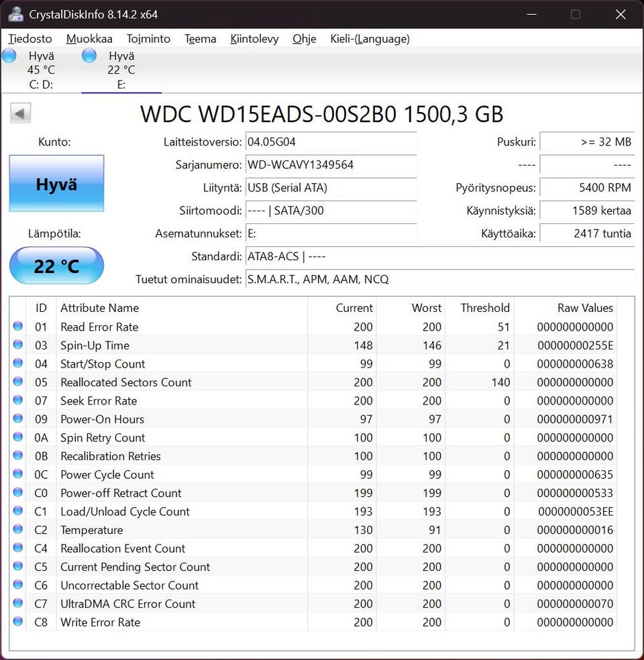Click the disk title WDC WD15EADS-00S2B0 1500,3 GB
This screenshot has height=660, width=644.
click(321, 114)
